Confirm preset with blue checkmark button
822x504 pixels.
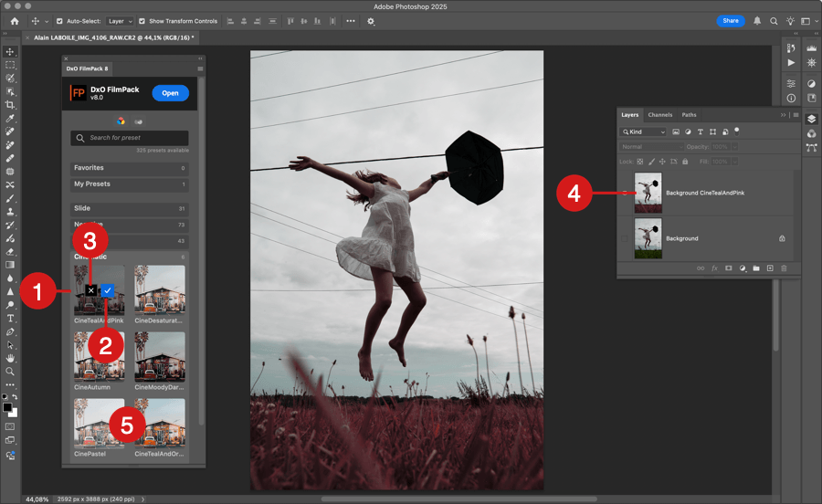click(108, 290)
